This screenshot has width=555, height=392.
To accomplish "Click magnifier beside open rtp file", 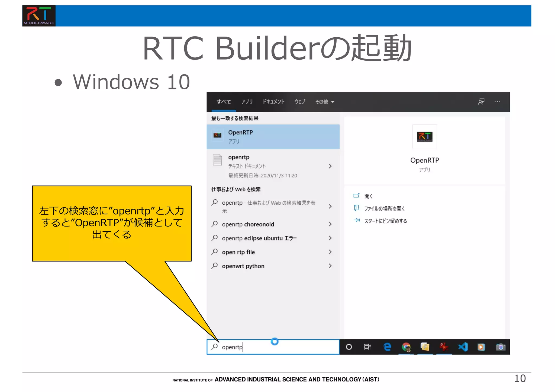I will click(x=215, y=252).
